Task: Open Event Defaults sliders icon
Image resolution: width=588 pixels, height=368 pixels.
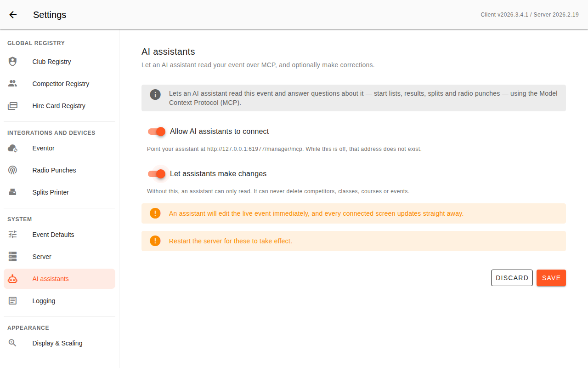Action: [12, 235]
